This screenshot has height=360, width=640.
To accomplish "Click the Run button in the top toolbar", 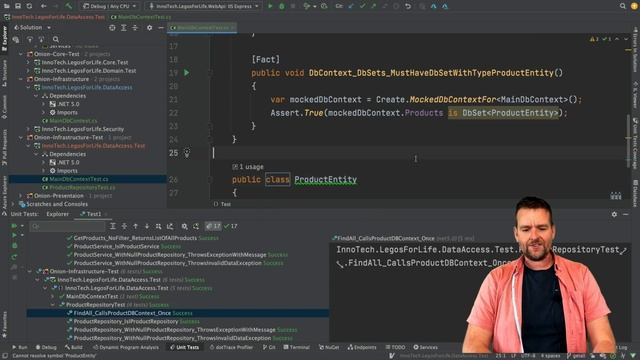I will (270, 6).
